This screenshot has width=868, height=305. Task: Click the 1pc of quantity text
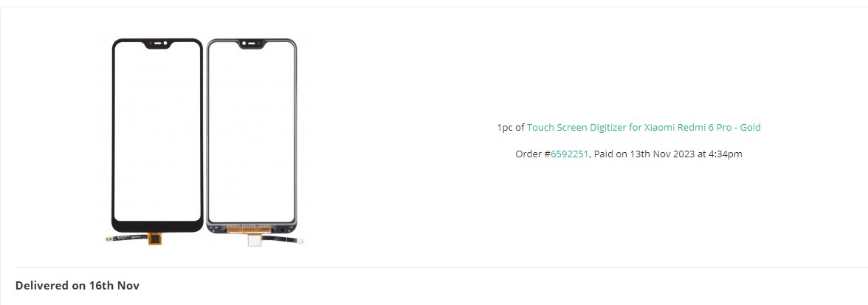pyautogui.click(x=511, y=127)
